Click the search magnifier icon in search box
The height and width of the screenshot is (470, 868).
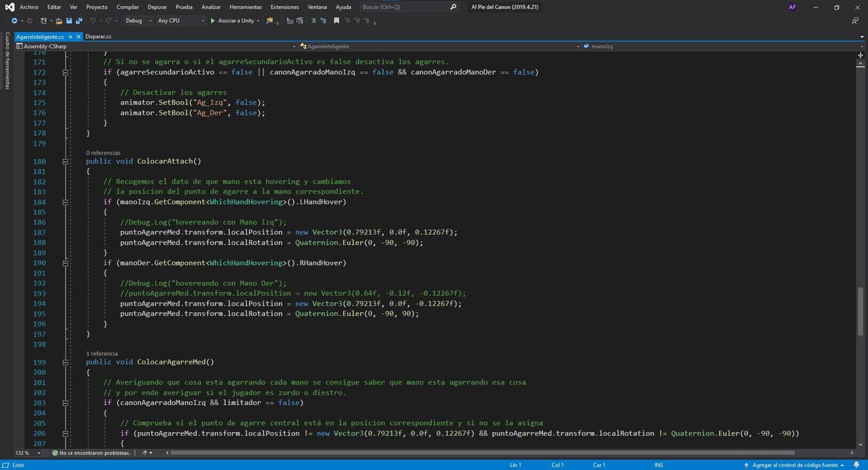click(454, 7)
